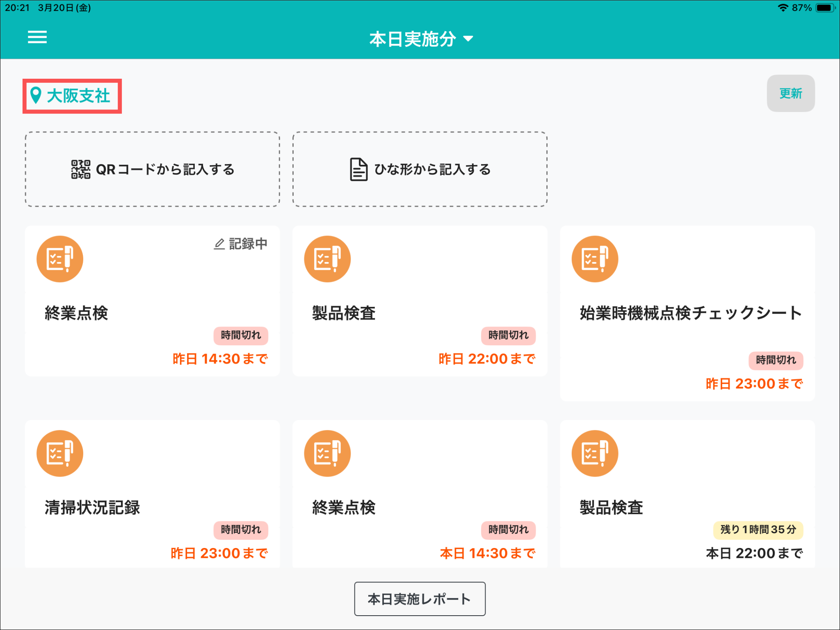
Task: Tap the 大阪支社 location pin icon
Action: coord(36,96)
